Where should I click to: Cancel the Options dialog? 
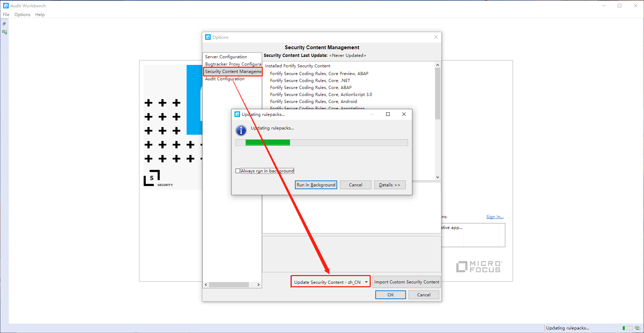(424, 295)
